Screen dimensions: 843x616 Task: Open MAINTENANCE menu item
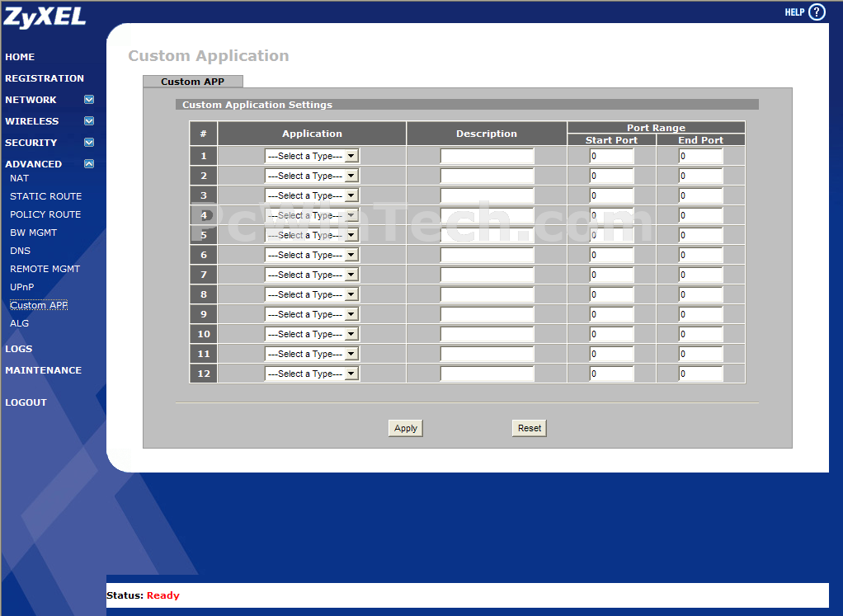[44, 370]
